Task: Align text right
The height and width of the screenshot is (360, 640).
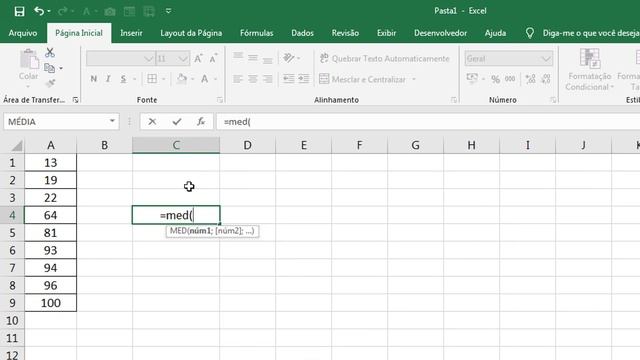Action: click(267, 79)
